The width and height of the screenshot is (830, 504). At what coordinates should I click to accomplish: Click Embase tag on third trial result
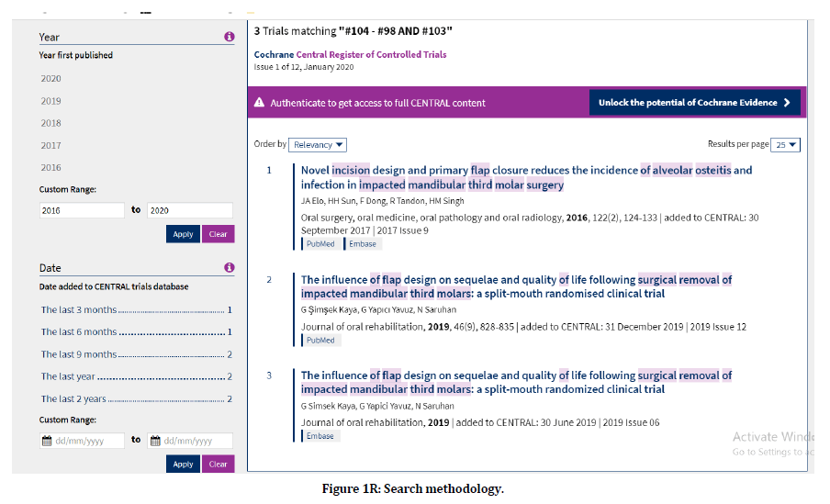(320, 436)
